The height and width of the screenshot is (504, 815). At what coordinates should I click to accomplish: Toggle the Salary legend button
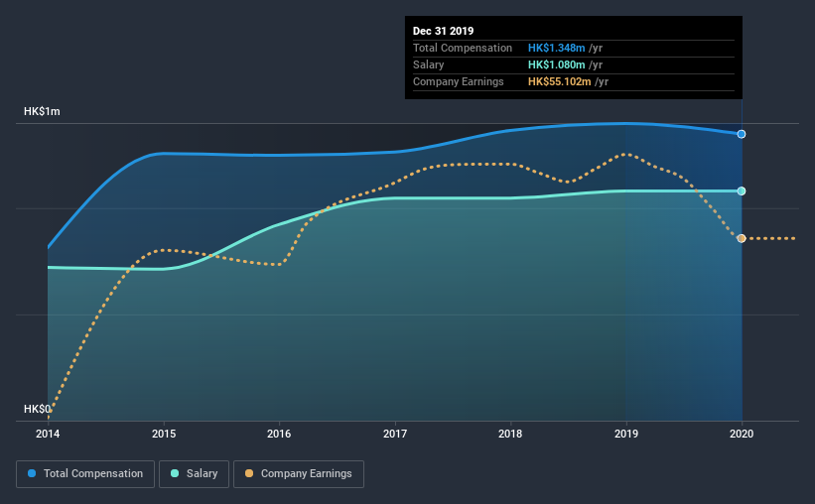coord(194,474)
